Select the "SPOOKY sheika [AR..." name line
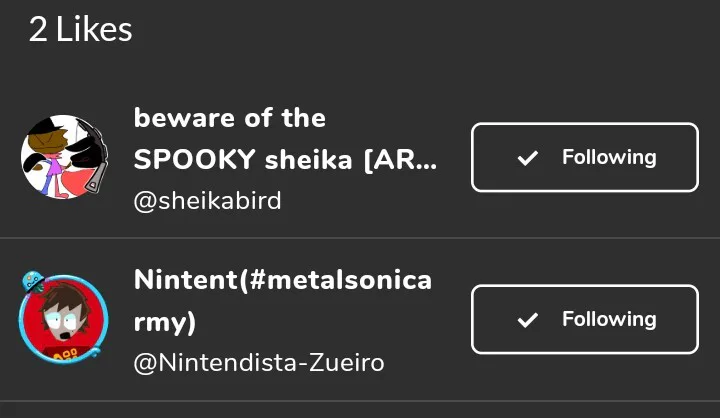 pyautogui.click(x=285, y=160)
